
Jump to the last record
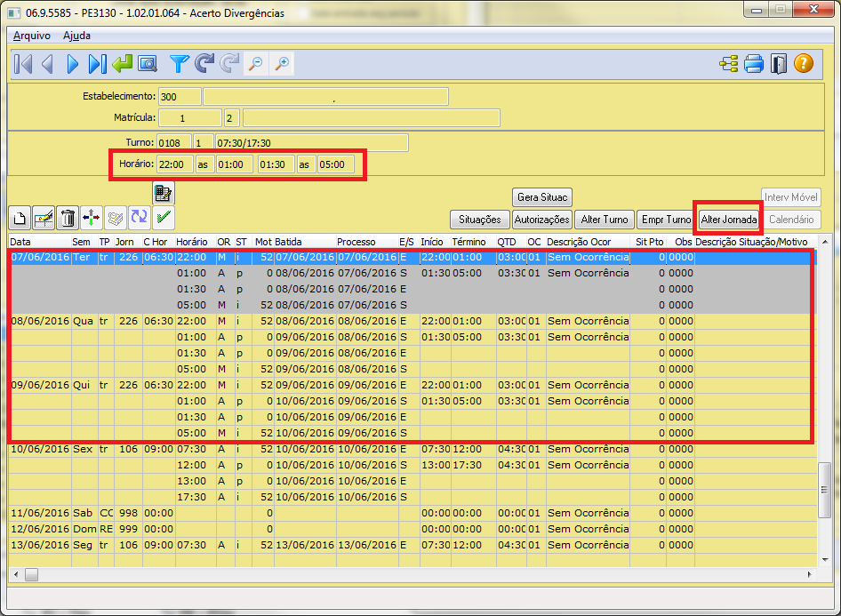(x=97, y=64)
